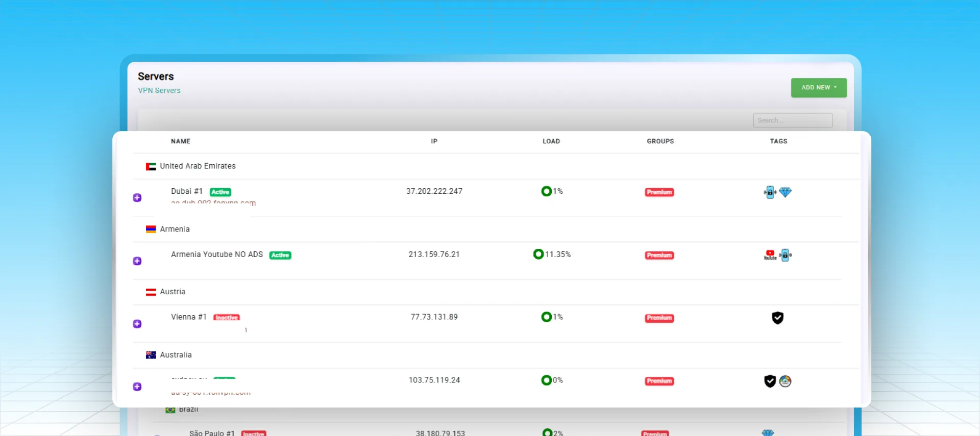Click the load circle indicator showing 11.35%

(x=538, y=254)
